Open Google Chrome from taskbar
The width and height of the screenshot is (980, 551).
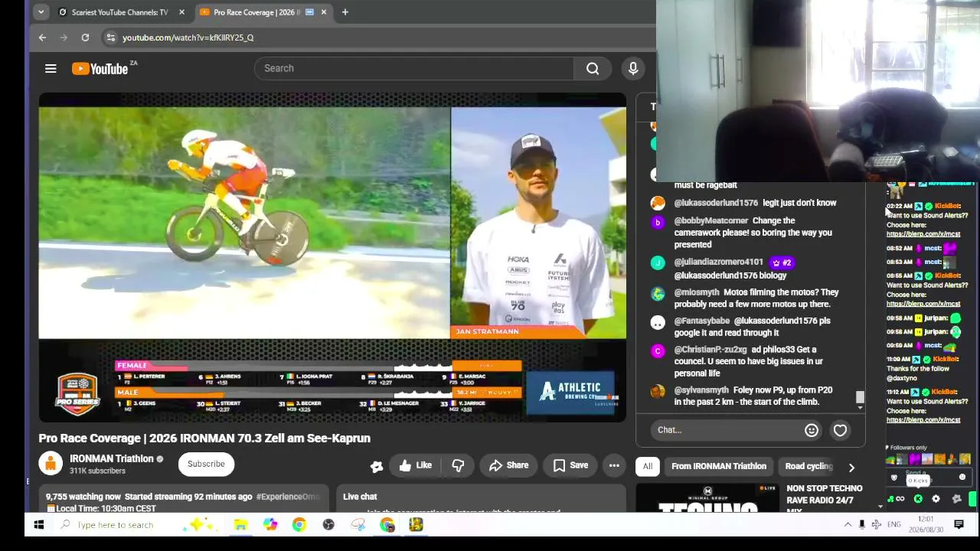[x=299, y=525]
